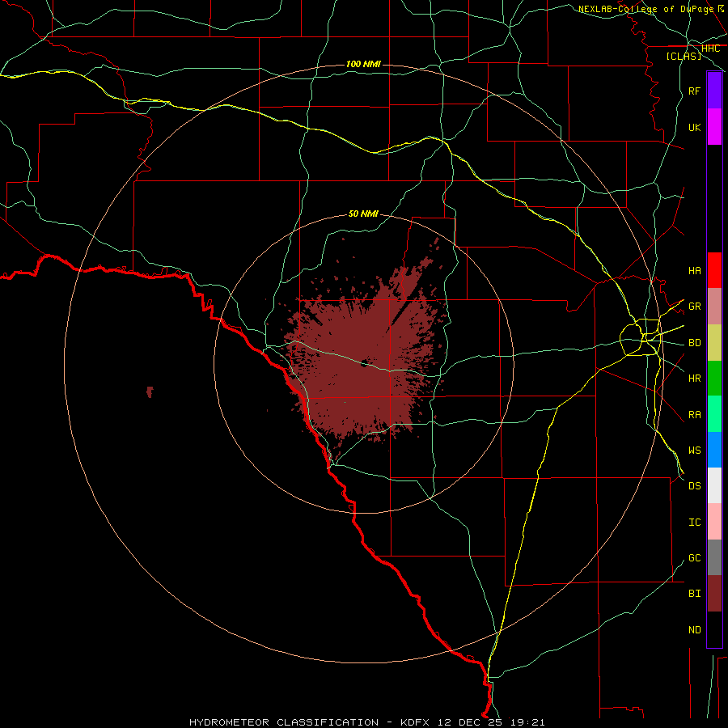This screenshot has width=728, height=728.
Task: Click the blue WS legend swatch
Action: (714, 450)
